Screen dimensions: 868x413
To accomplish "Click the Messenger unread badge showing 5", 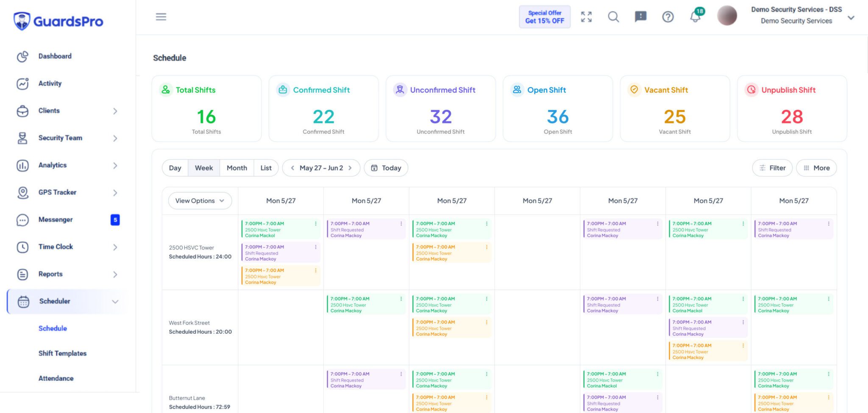I will coord(115,220).
